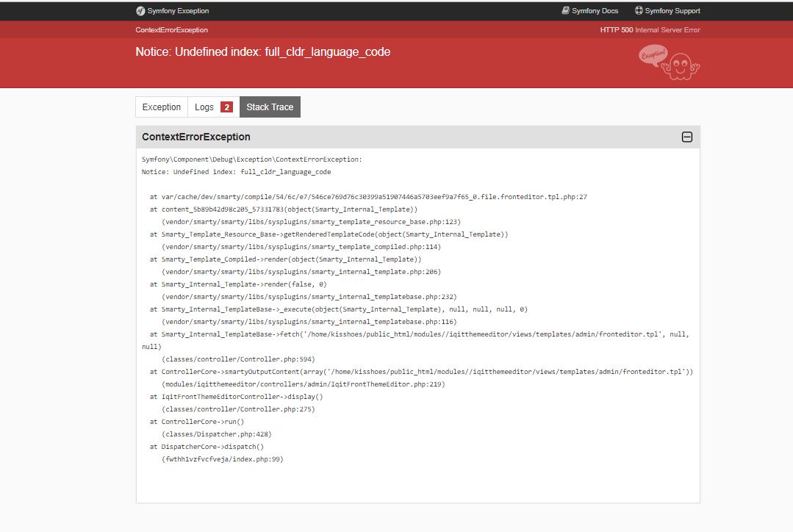793x532 pixels.
Task: Click the ContextErrorException panel heading
Action: 196,137
